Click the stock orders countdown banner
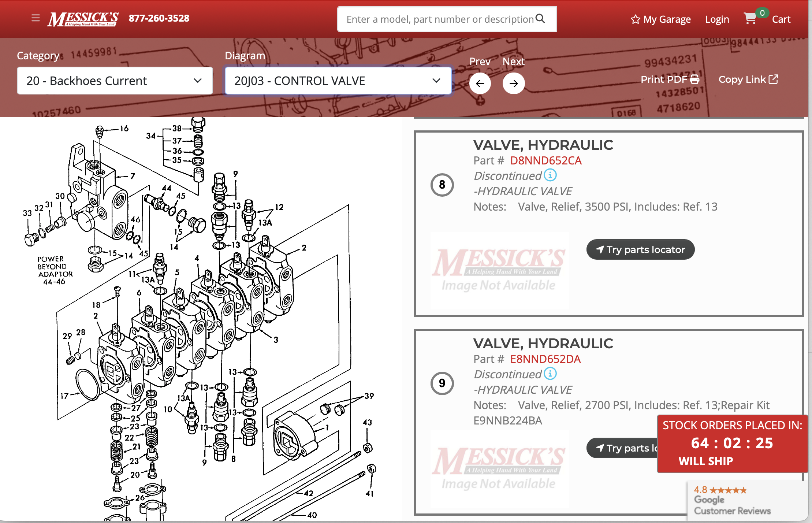This screenshot has width=812, height=523. [x=732, y=444]
